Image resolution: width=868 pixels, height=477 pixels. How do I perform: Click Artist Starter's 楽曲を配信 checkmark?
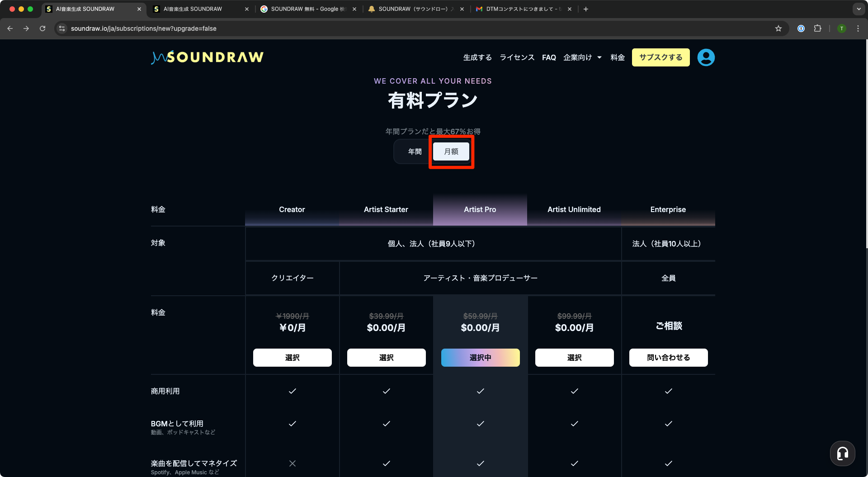tap(386, 463)
